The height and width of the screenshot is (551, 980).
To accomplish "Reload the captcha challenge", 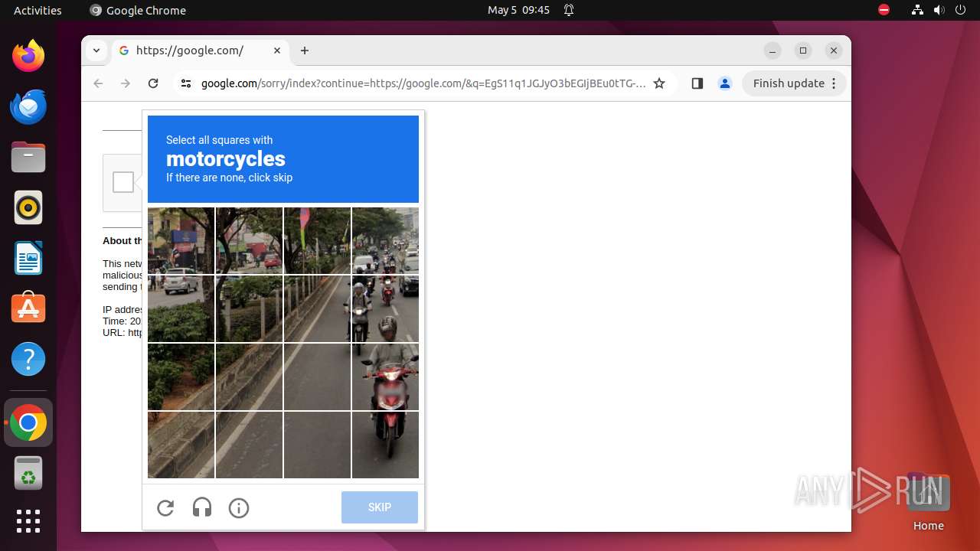I will (x=165, y=507).
